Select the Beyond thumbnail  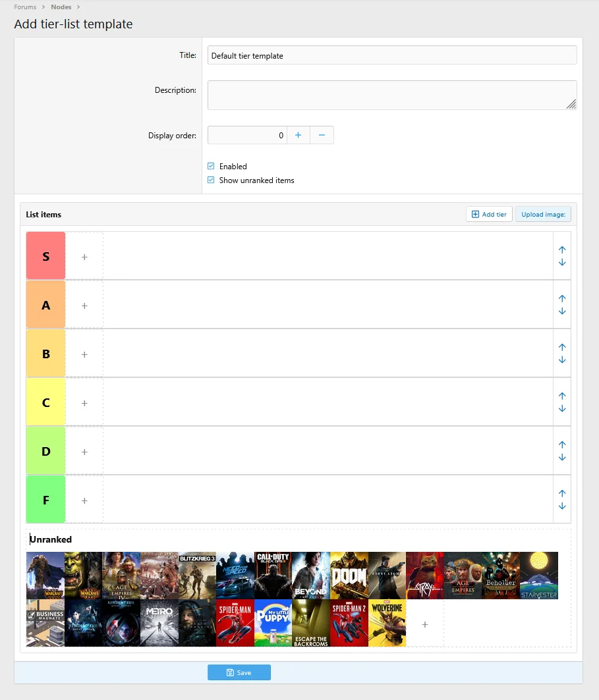point(311,576)
